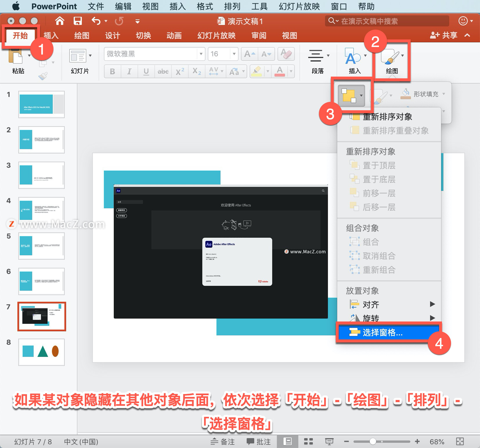Open the Align submenu
This screenshot has width=480, height=448.
click(x=389, y=304)
